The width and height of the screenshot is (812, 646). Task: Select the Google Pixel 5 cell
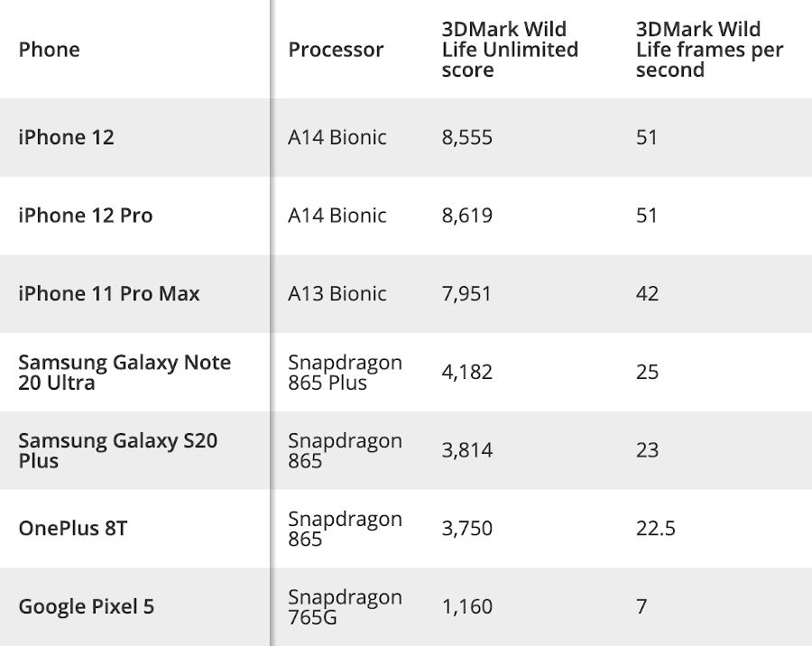click(x=86, y=606)
